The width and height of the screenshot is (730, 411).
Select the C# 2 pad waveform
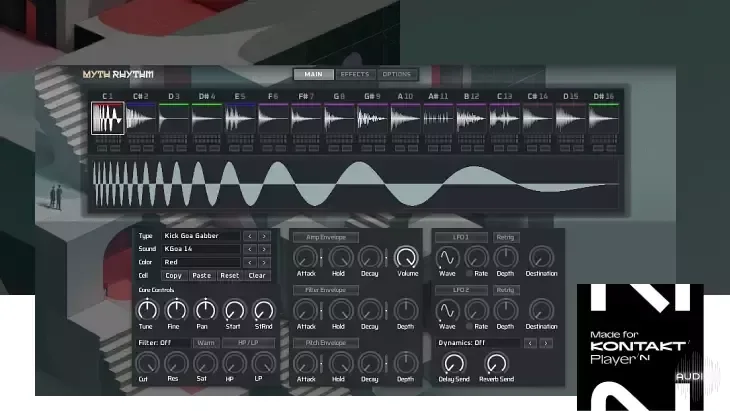[141, 119]
